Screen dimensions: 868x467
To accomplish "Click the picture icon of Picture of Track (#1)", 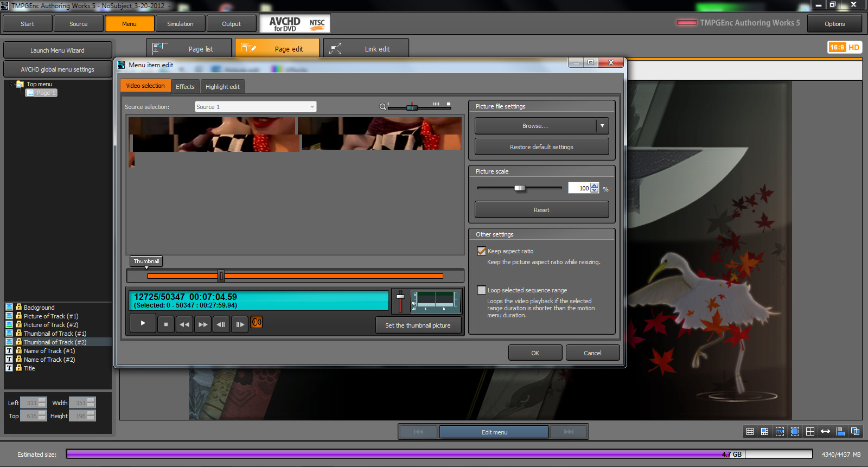I will (9, 316).
